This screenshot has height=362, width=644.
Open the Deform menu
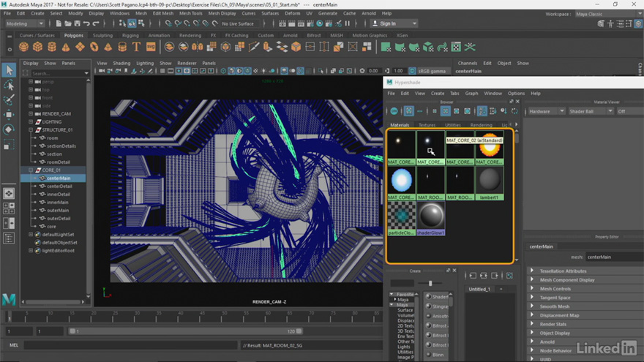pos(293,13)
